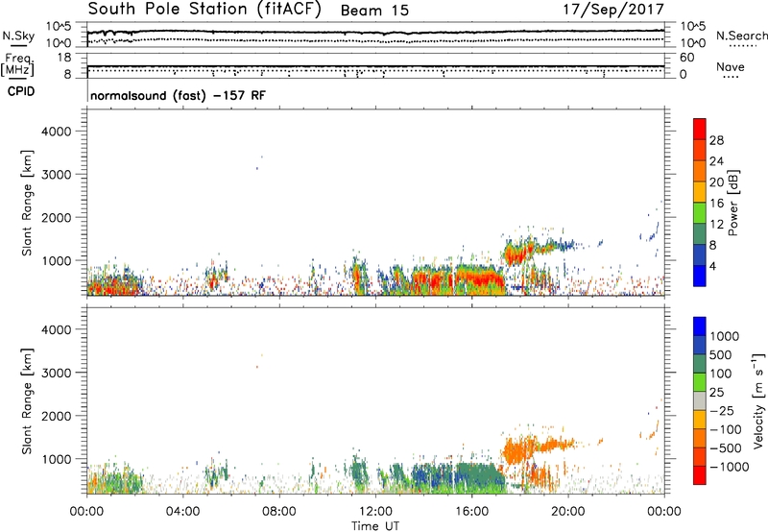768x532 pixels.
Task: Select the Beam 15 label
Action: (374, 11)
